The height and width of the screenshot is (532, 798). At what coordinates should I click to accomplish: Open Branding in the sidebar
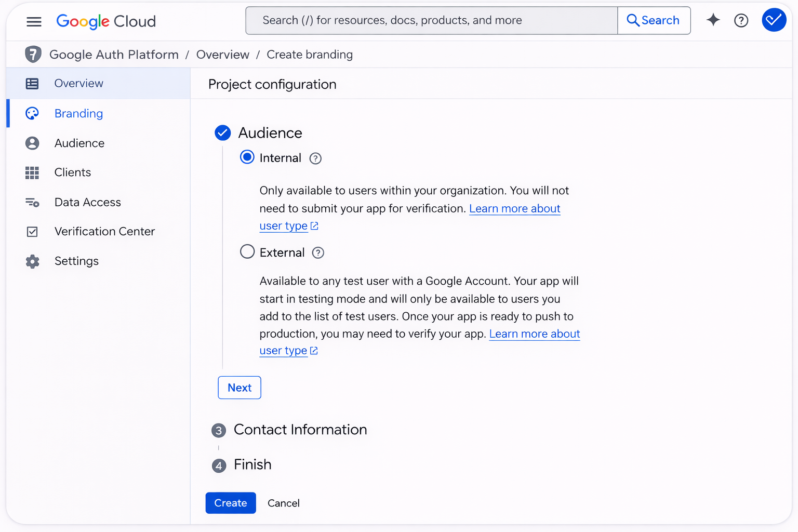tap(78, 113)
